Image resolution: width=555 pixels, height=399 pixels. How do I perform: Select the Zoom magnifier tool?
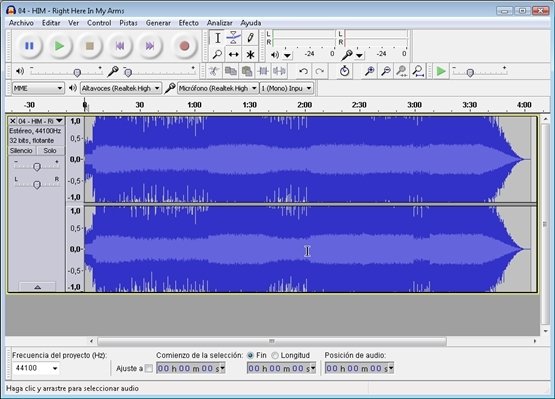coord(217,54)
